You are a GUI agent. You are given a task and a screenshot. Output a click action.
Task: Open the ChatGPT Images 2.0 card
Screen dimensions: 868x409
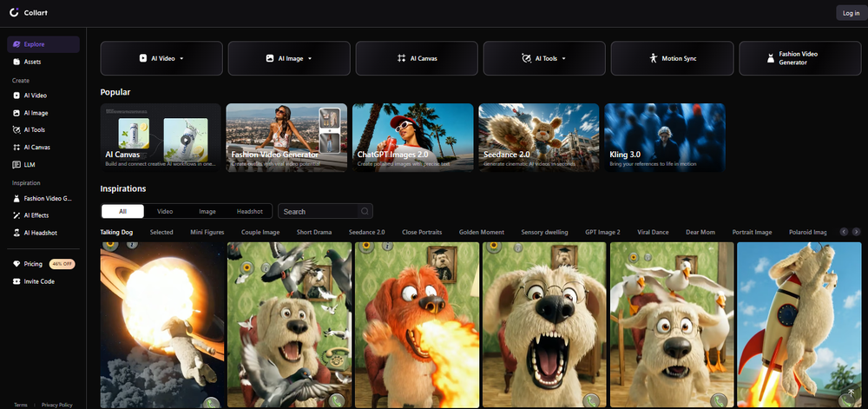point(413,137)
